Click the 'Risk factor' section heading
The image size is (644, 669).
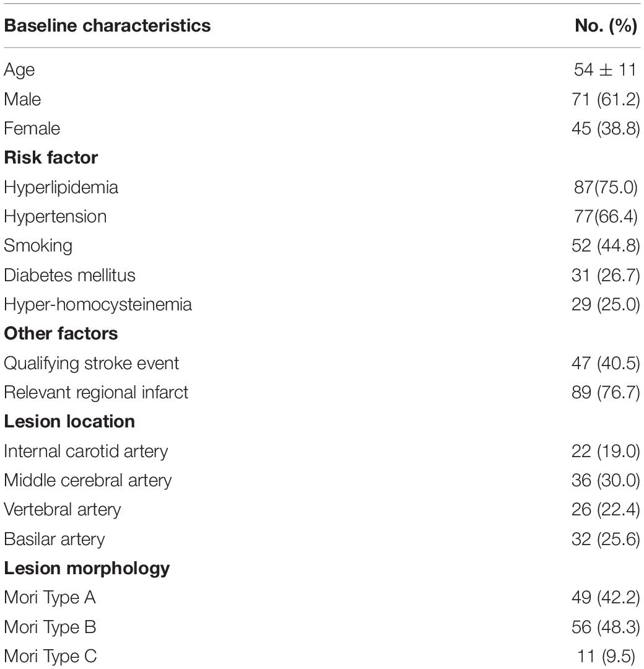point(51,157)
